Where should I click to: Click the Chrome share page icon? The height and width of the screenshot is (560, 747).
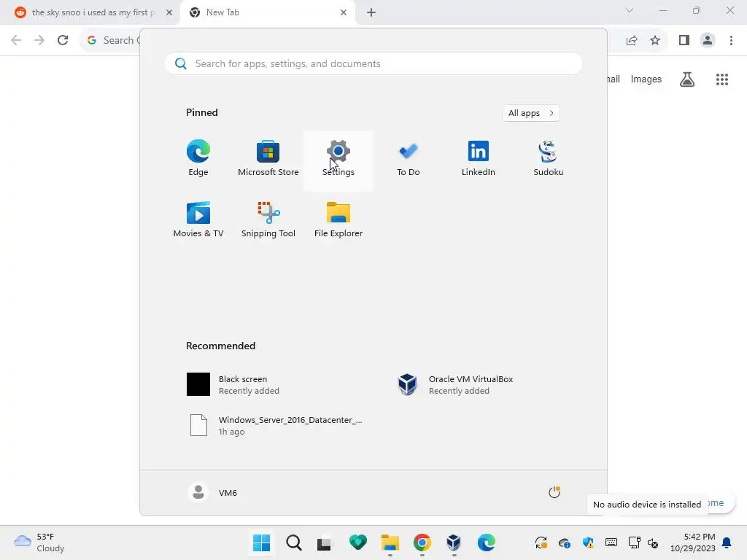632,40
